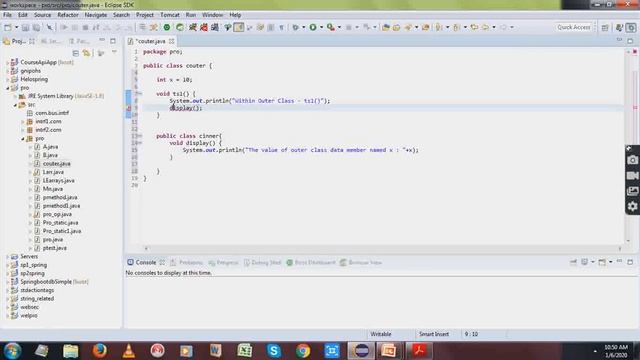Collapse the pro package node
Screen dimensions: 640x360
tap(23, 139)
